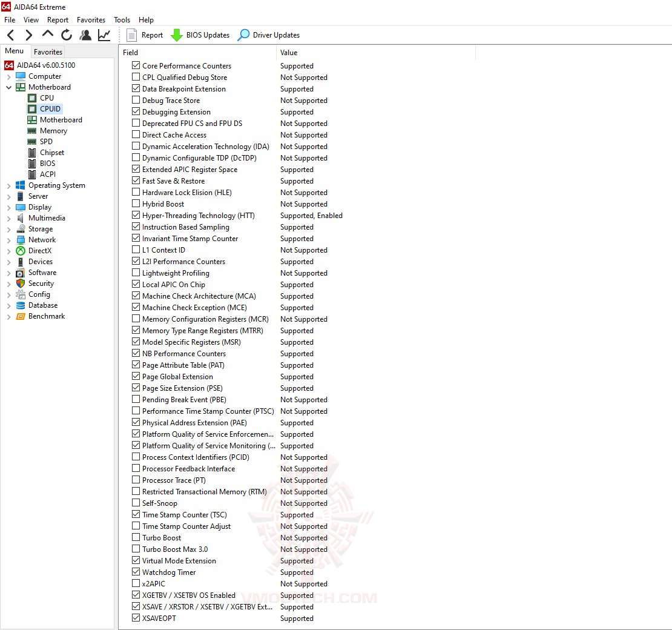Open the SPD item icon
Screen dimensions: 672x630
coord(32,142)
